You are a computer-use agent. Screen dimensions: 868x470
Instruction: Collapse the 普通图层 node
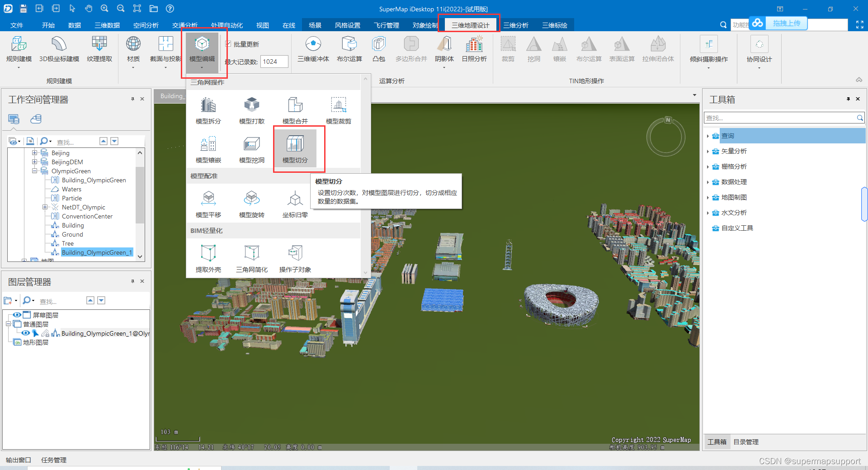(8, 324)
